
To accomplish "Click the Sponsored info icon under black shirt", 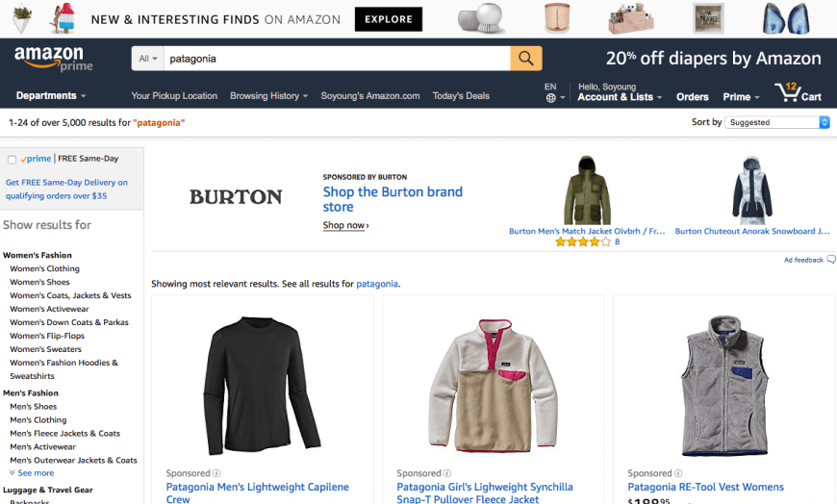I will pos(216,473).
